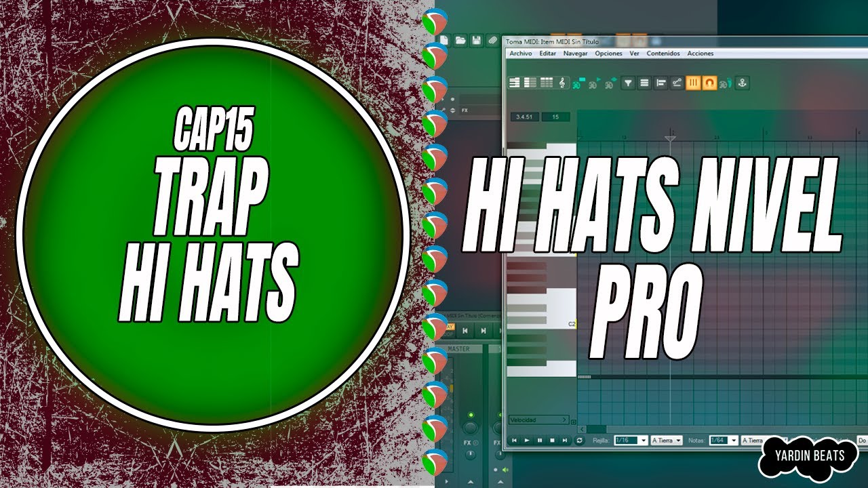Open the Ver menu
Viewport: 868px width, 488px height.
click(x=635, y=54)
